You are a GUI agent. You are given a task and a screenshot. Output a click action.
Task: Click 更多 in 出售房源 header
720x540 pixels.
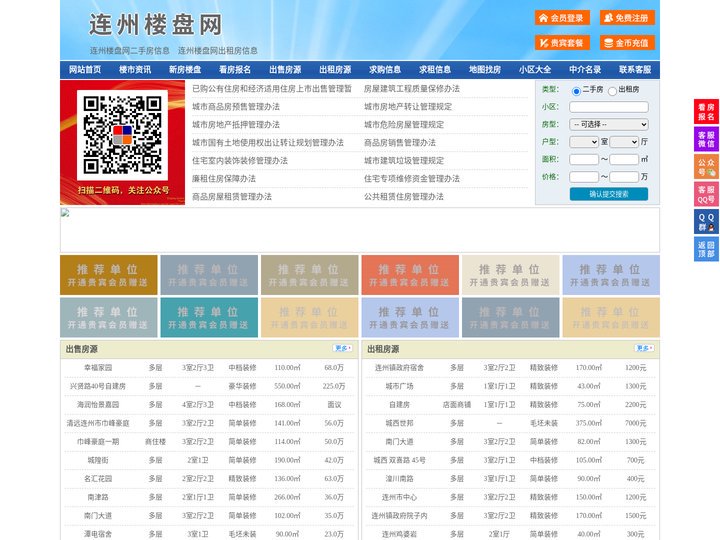point(343,349)
